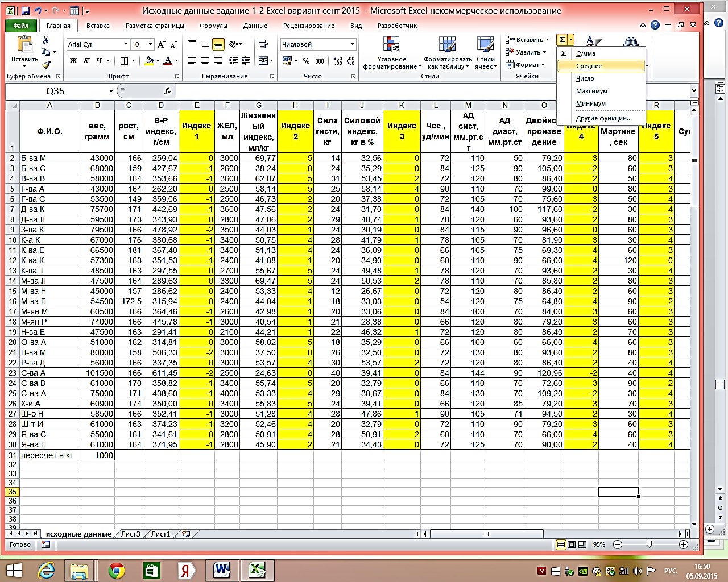Click the Save icon in quick access toolbar
Screen dimensions: 728x582
(25, 10)
